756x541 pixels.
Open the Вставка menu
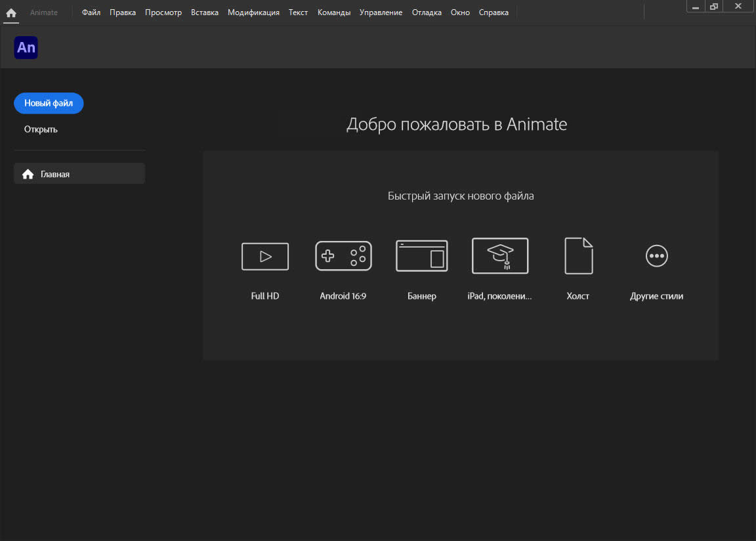(205, 12)
